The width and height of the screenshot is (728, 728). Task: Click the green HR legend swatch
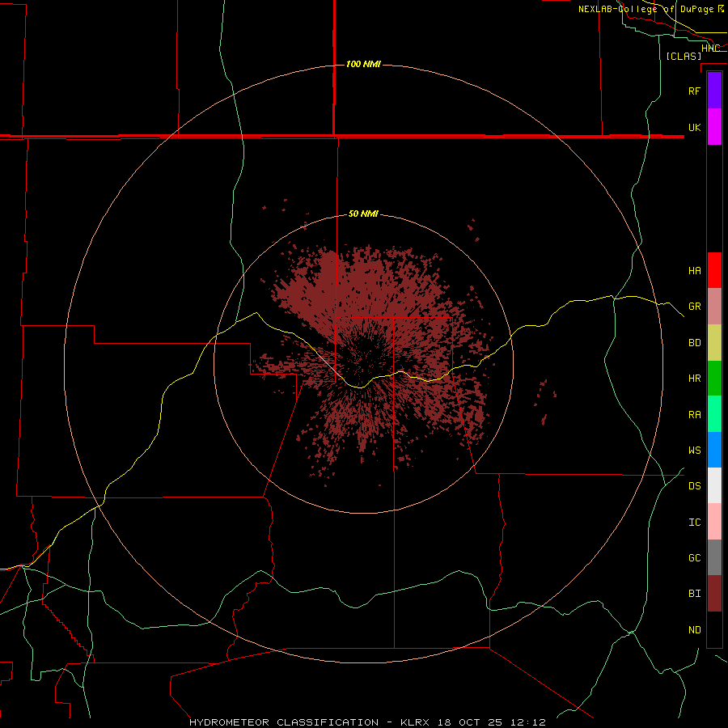click(714, 379)
